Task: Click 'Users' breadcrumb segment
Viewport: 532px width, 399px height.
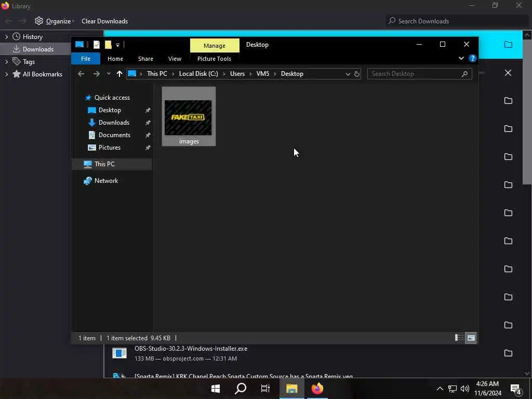Action: [x=237, y=74]
